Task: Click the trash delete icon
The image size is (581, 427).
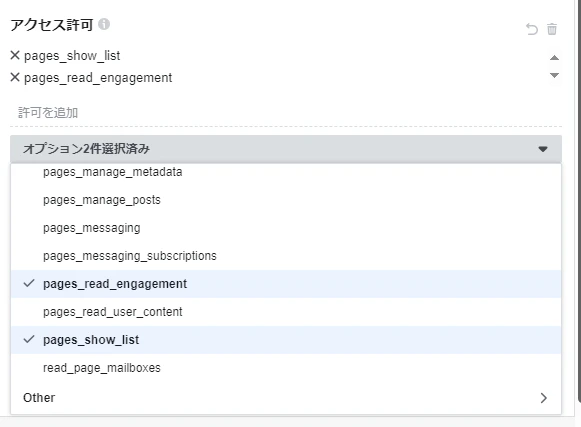Action: pyautogui.click(x=552, y=29)
